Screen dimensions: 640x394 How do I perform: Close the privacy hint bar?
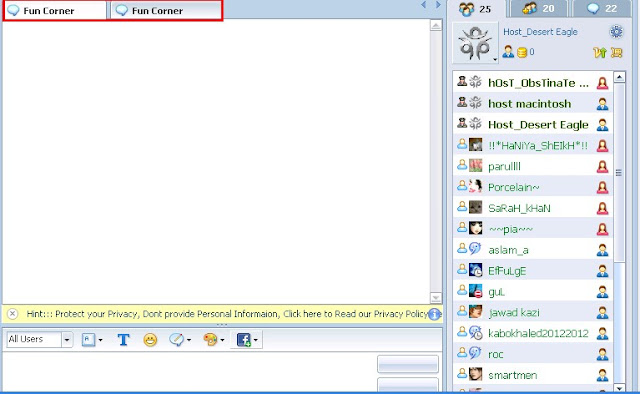tap(13, 314)
